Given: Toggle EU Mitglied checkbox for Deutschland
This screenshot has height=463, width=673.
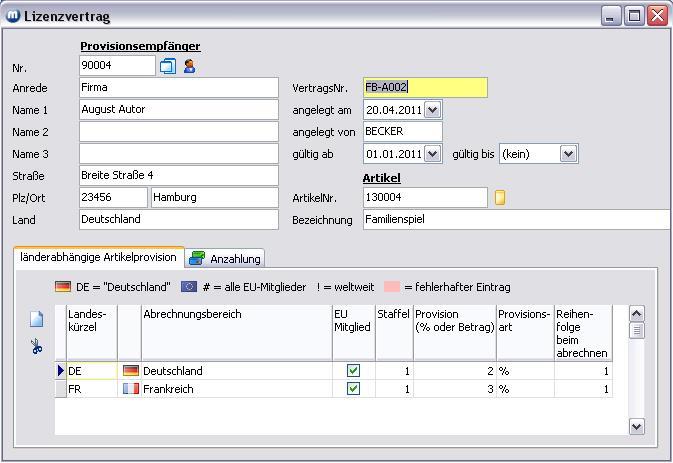Looking at the screenshot, I should [x=353, y=371].
